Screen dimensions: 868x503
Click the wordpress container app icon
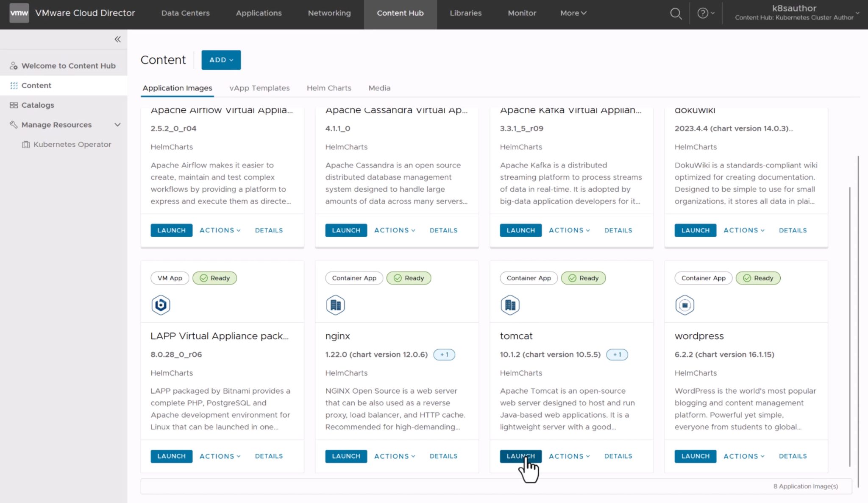click(684, 305)
